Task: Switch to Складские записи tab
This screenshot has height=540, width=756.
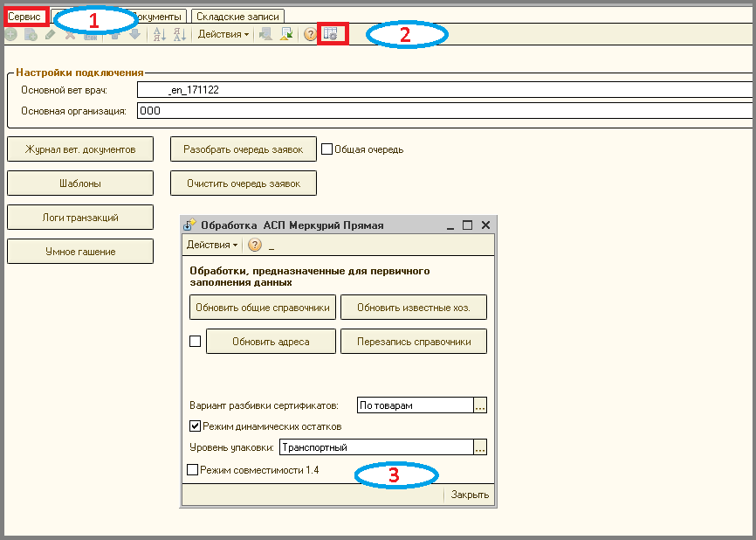Action: (x=237, y=17)
